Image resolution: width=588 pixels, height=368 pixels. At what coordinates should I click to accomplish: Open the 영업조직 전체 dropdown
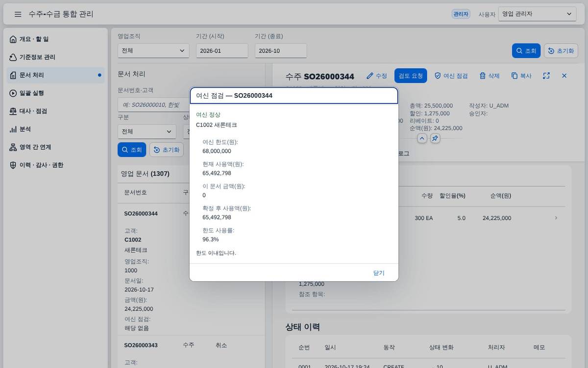click(x=153, y=51)
